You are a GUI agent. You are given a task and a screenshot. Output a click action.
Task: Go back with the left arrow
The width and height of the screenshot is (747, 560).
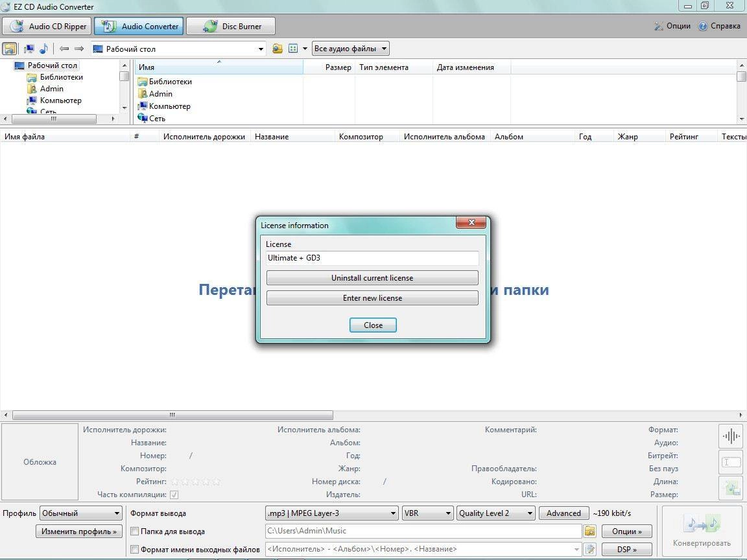[64, 49]
